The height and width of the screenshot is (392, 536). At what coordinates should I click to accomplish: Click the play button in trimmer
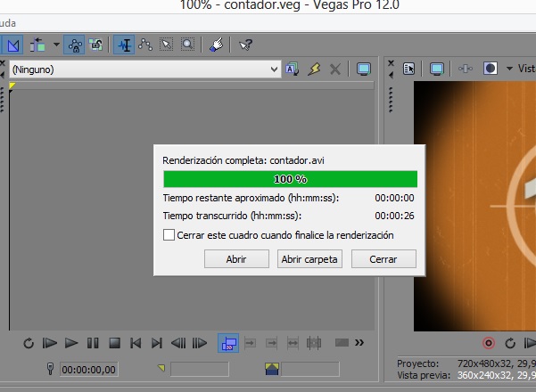click(71, 343)
